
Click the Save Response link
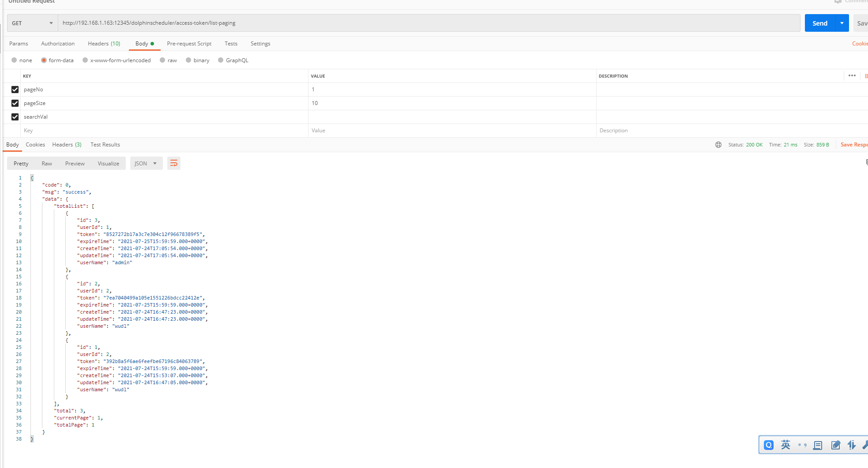(854, 144)
